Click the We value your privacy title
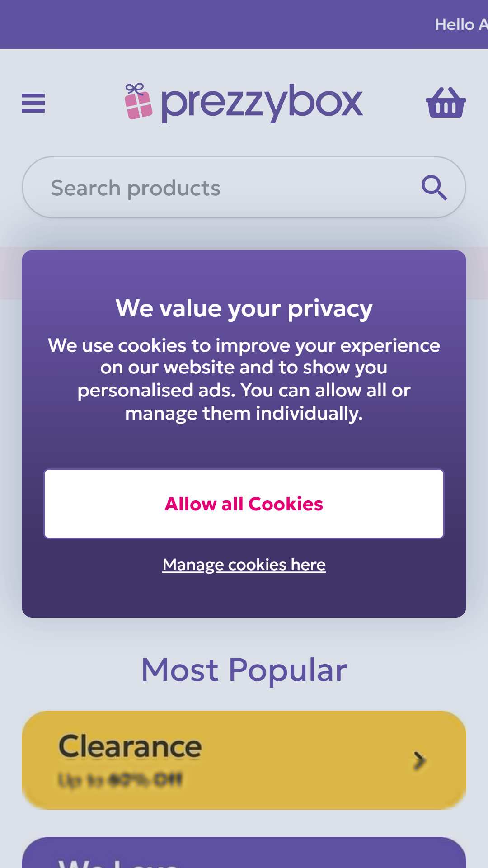Screen dimensions: 488x868 244,309
